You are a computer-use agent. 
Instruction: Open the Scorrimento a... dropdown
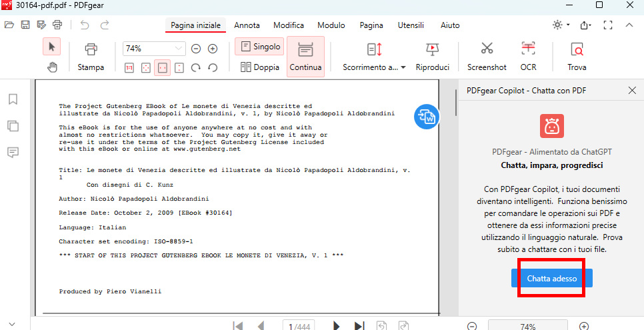pos(374,57)
